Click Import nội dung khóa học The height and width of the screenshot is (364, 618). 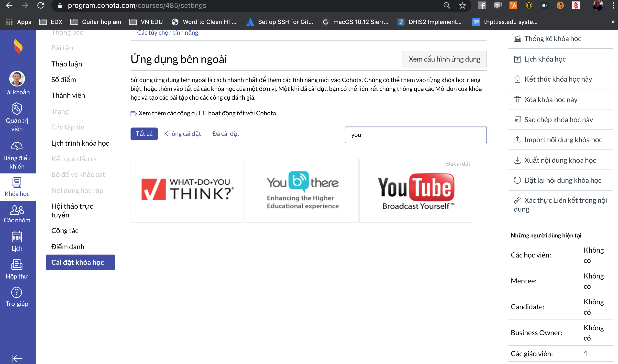pyautogui.click(x=558, y=140)
